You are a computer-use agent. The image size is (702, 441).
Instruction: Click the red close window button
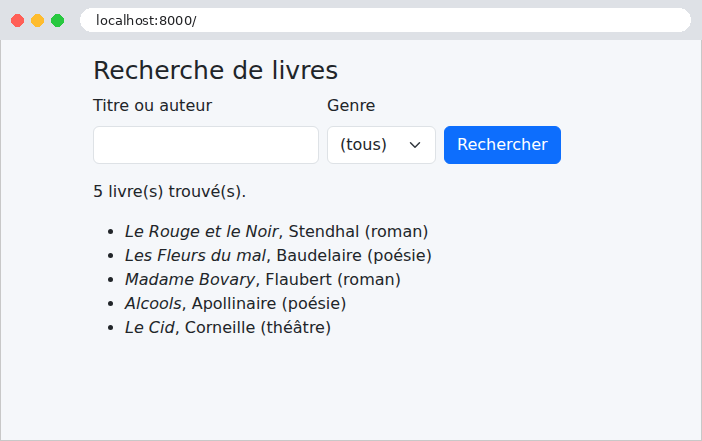pos(17,21)
